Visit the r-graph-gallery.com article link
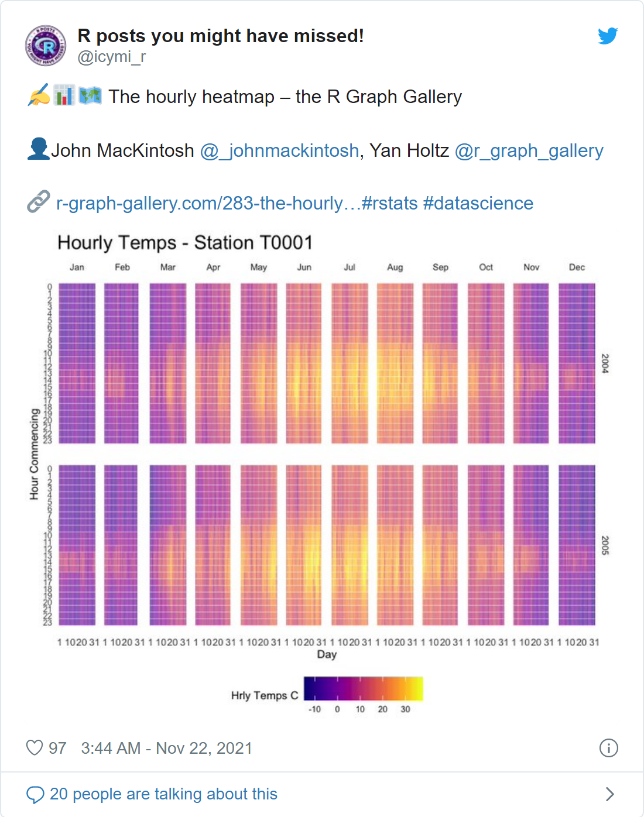This screenshot has width=644, height=817. [x=208, y=204]
